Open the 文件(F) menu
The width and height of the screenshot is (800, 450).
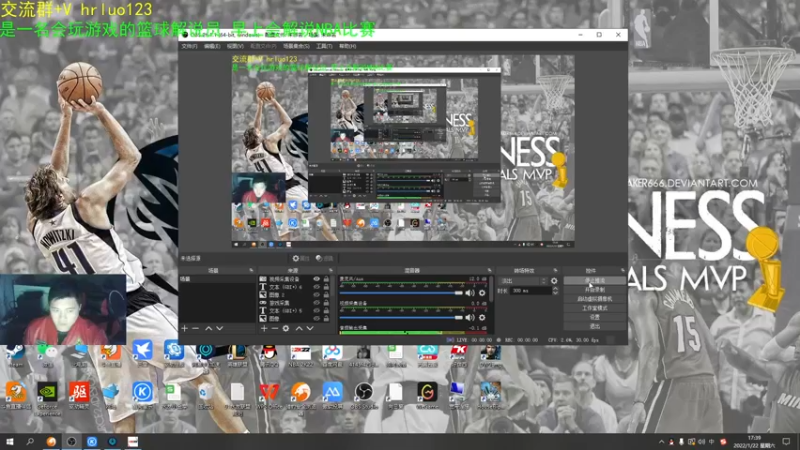189,46
